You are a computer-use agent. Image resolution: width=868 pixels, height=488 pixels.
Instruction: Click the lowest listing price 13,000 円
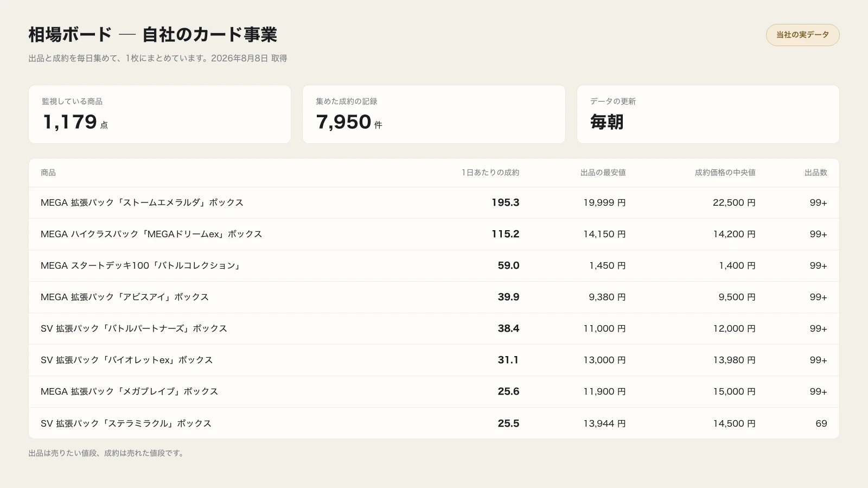604,360
